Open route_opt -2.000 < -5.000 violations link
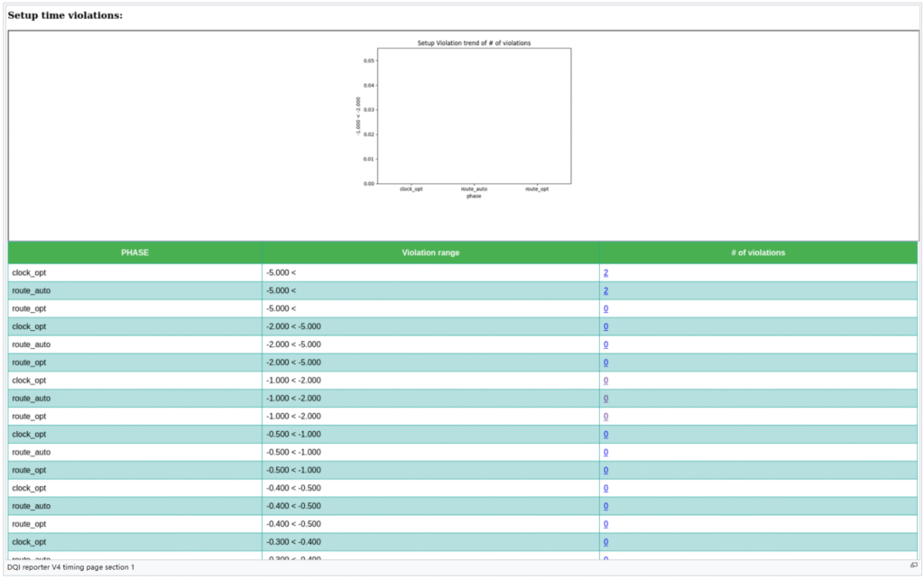Viewport: 924px width, 579px height. (x=605, y=363)
